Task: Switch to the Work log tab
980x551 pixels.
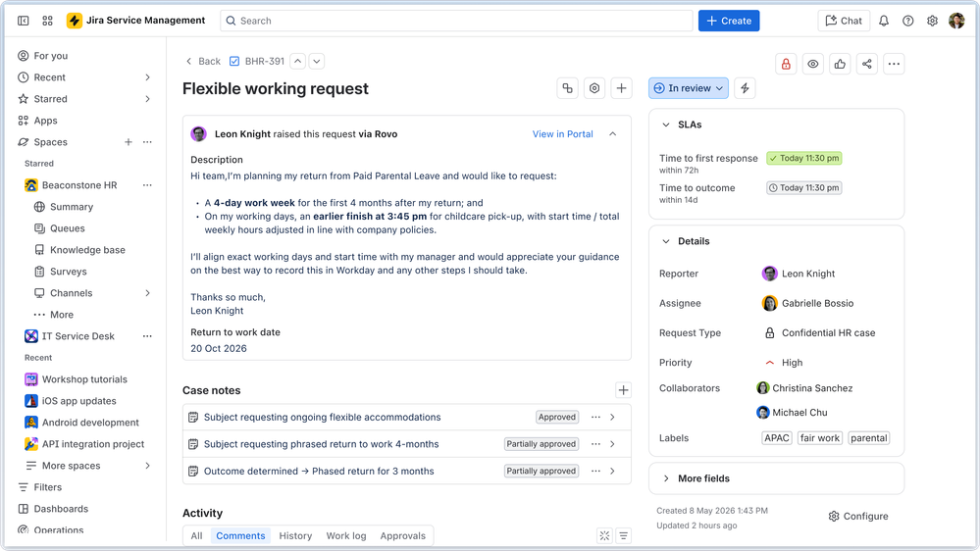Action: 346,535
